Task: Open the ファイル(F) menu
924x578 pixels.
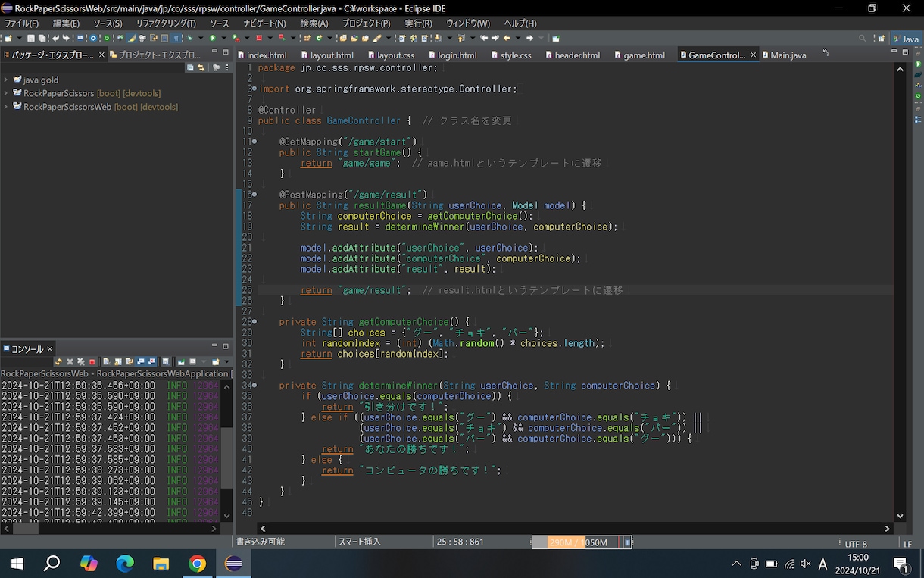Action: (22, 23)
